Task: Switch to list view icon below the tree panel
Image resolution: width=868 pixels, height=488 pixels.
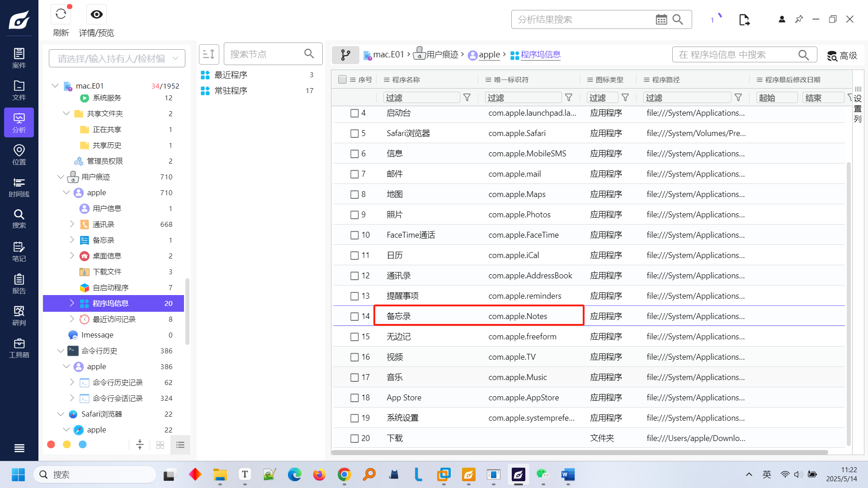Action: (x=180, y=445)
